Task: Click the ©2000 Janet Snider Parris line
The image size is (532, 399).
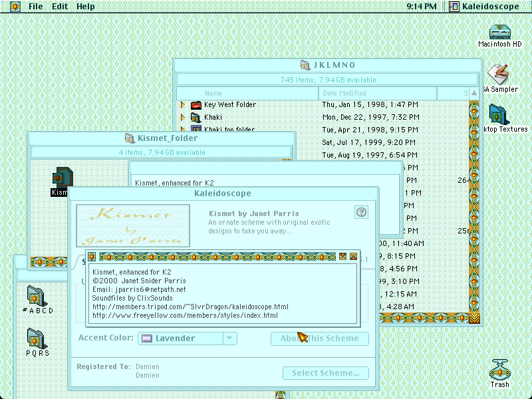Action: [x=139, y=281]
